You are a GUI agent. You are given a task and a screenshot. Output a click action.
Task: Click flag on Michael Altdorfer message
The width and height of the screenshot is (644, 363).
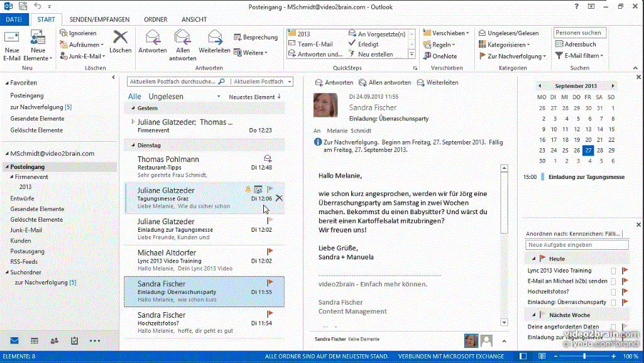[x=270, y=251]
